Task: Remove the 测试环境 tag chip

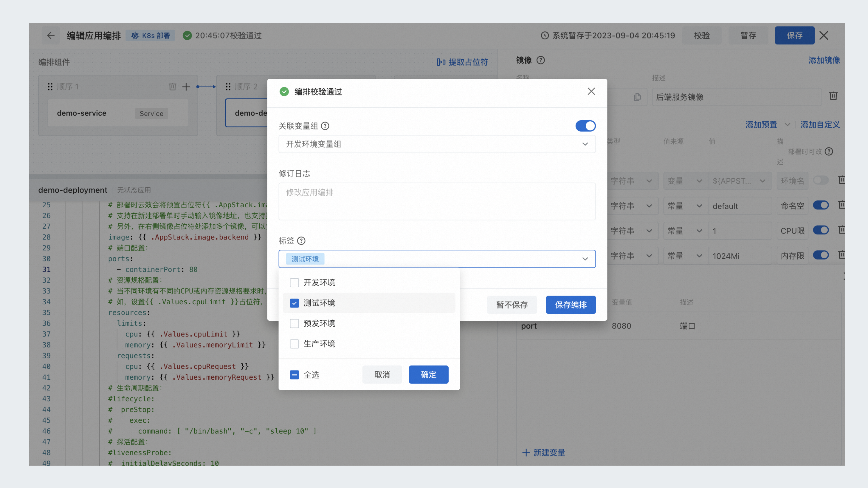Action: point(305,259)
